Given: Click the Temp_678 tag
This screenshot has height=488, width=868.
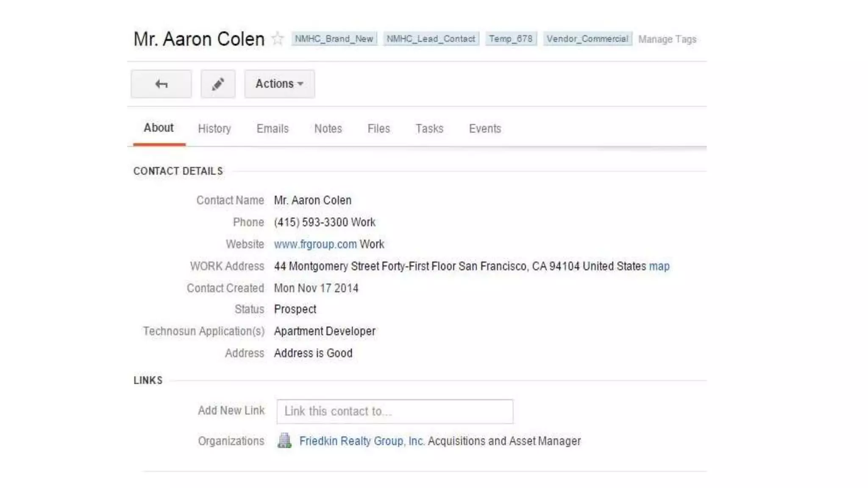Looking at the screenshot, I should point(511,39).
